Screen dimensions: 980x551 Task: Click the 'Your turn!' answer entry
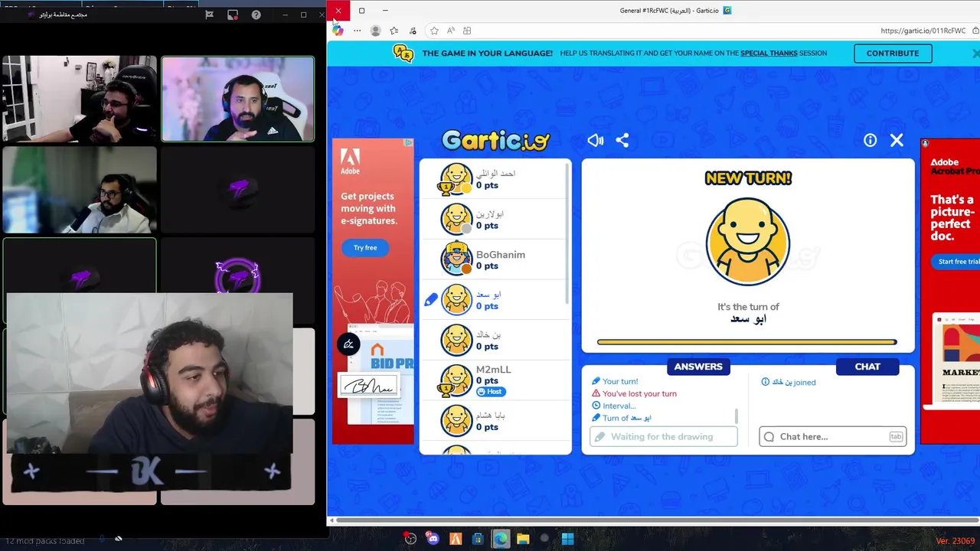tap(620, 381)
